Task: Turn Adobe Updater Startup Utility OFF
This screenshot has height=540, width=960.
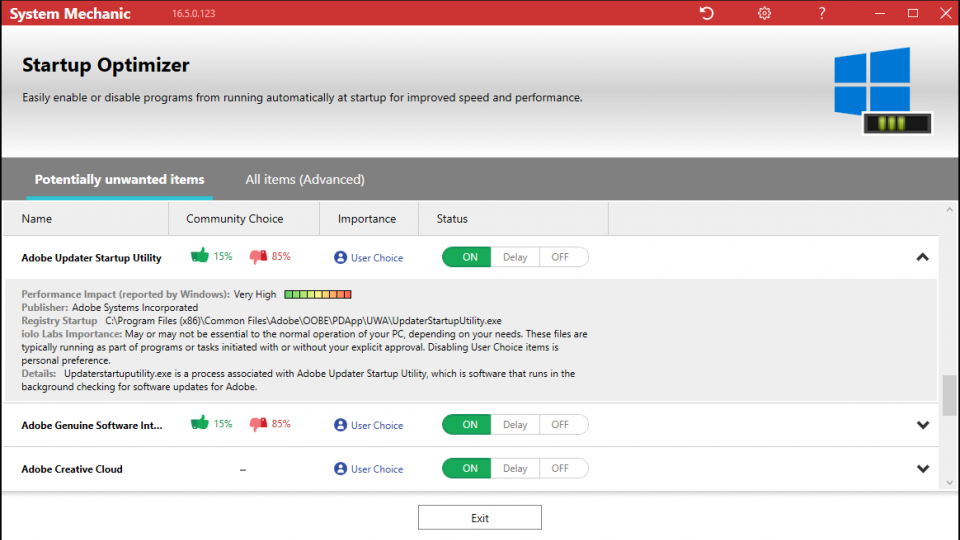Action: click(563, 257)
